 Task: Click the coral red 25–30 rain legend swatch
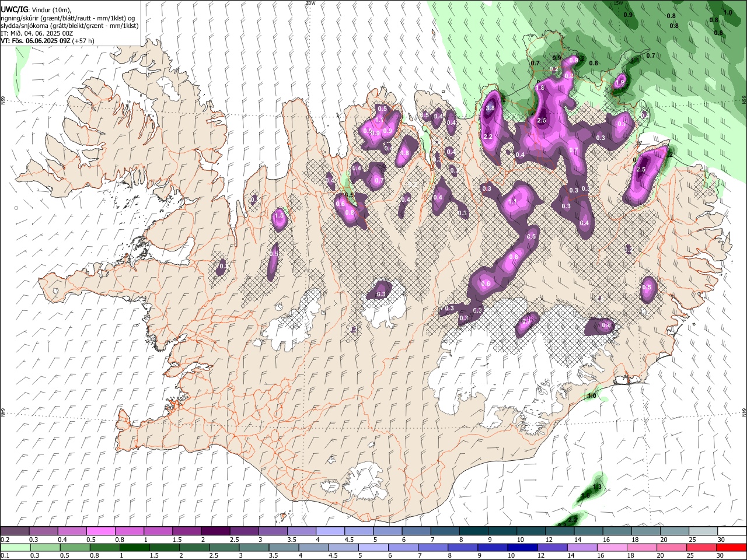click(701, 547)
